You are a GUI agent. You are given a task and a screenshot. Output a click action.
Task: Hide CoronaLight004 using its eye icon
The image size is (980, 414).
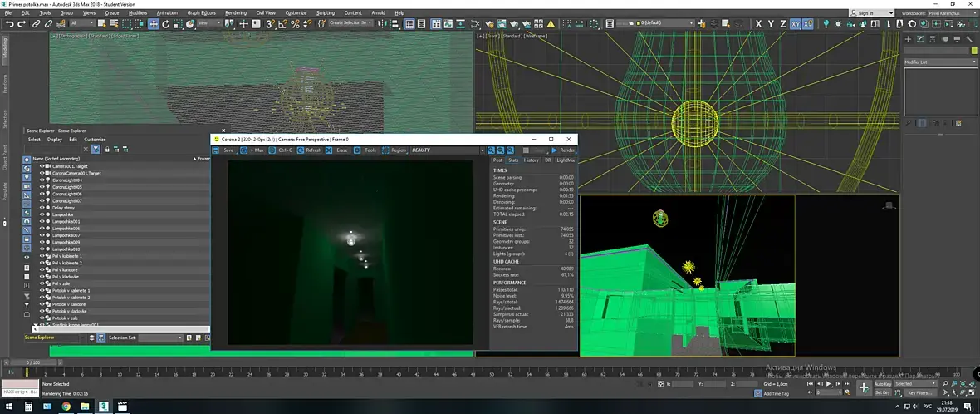coord(42,180)
